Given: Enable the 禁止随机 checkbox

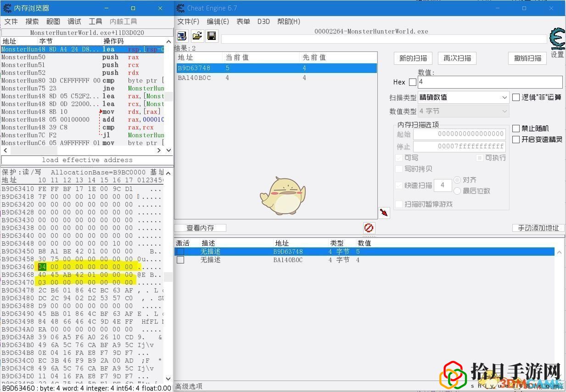Looking at the screenshot, I should click(516, 129).
